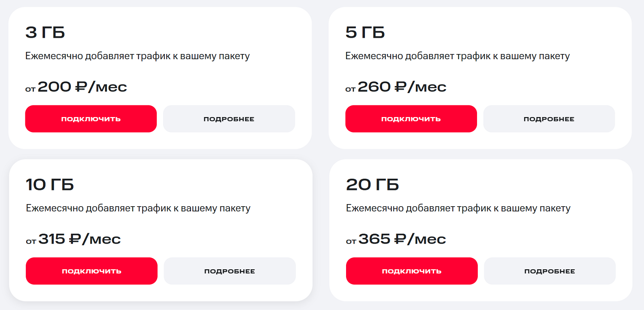Viewport: 644px width, 310px height.
Task: Click ПОДКЛЮЧИТЬ on the 5 ГБ package
Action: pos(411,119)
